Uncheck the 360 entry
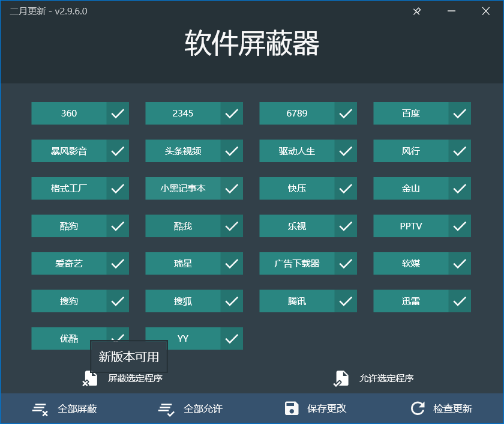The height and width of the screenshot is (424, 504). 118,113
